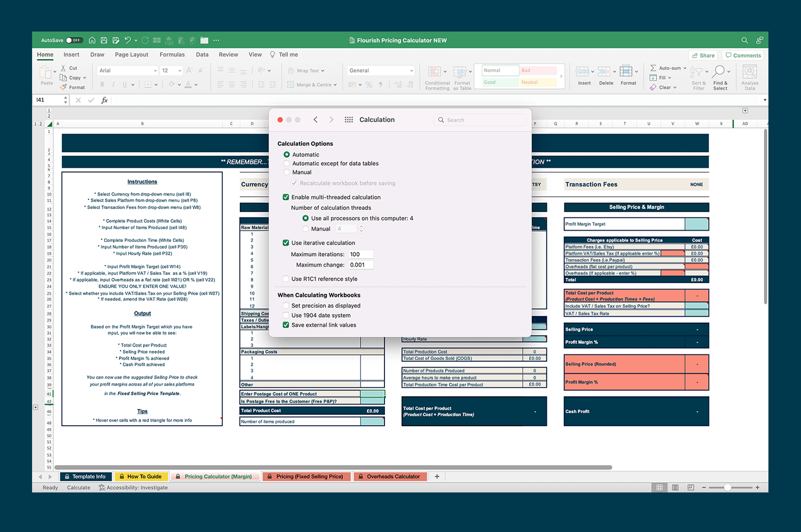Click the Share button
Image resolution: width=801 pixels, height=532 pixels.
pyautogui.click(x=703, y=55)
